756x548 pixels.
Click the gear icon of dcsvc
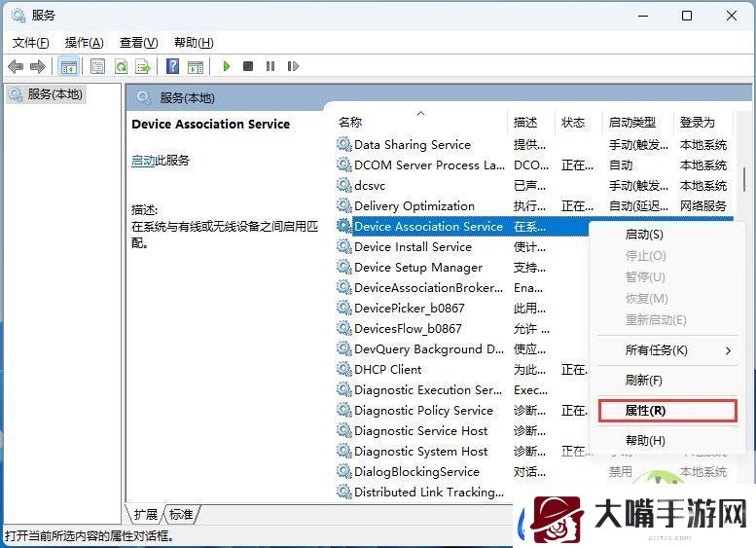(x=343, y=185)
